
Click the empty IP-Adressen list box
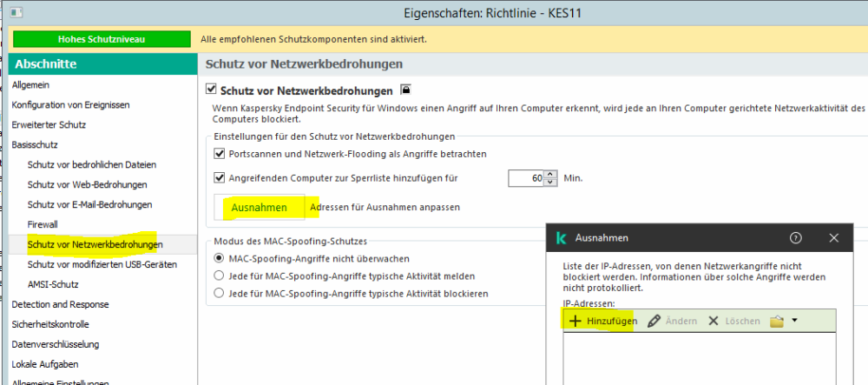tap(699, 358)
